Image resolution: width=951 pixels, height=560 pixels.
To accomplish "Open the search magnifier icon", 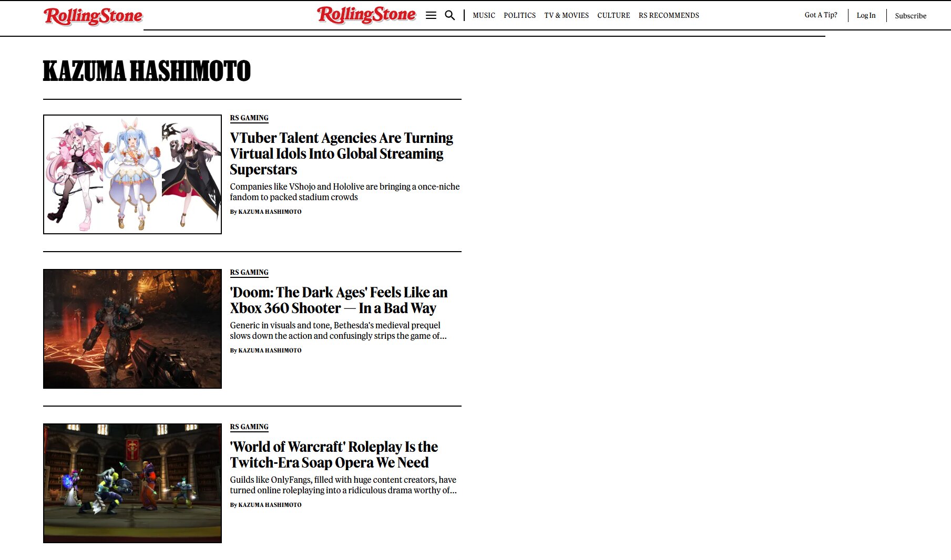I will pyautogui.click(x=450, y=16).
